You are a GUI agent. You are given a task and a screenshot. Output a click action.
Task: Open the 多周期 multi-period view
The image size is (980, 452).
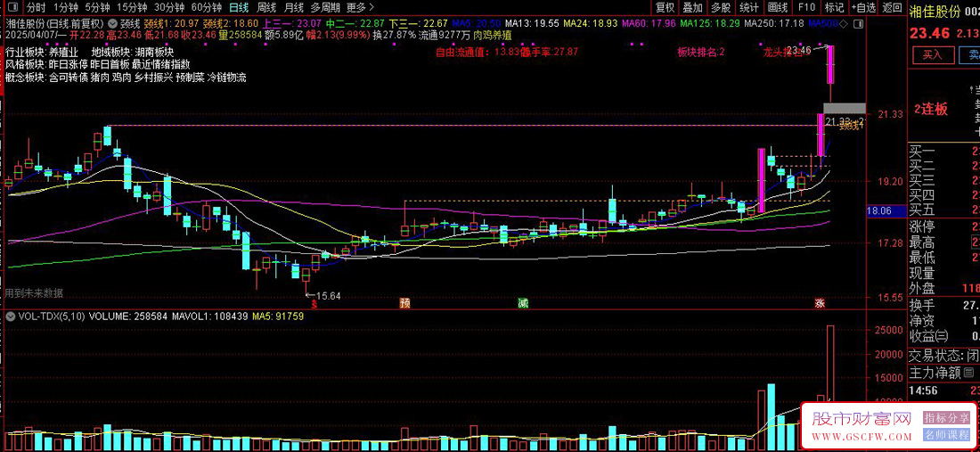(325, 7)
